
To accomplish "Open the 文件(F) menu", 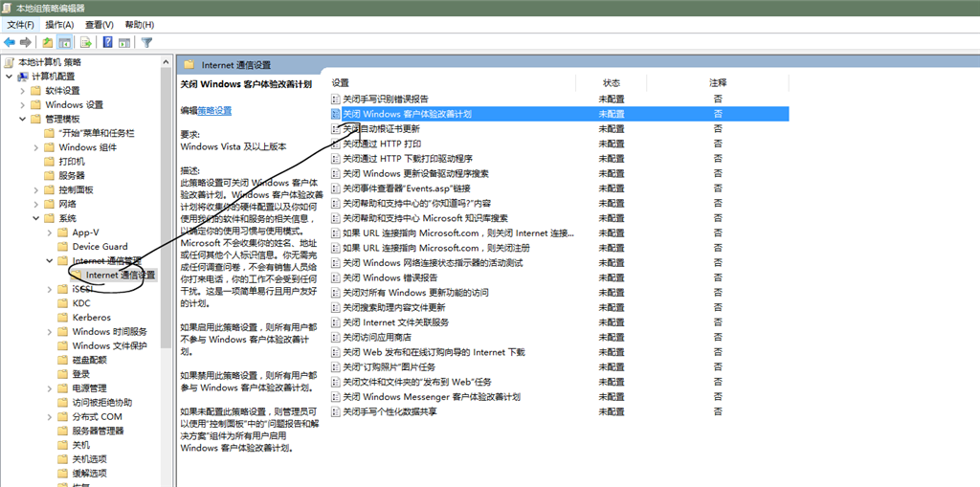I will click(21, 24).
